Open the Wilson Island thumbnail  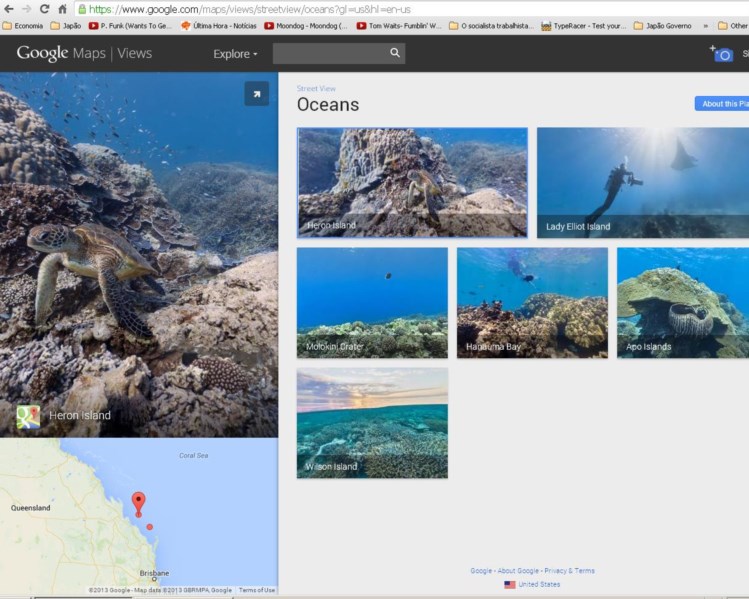point(372,423)
